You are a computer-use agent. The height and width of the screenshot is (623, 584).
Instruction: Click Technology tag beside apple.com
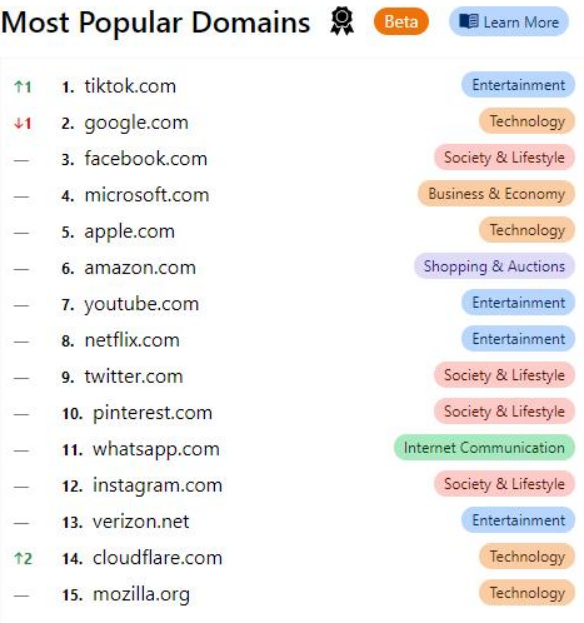click(527, 230)
